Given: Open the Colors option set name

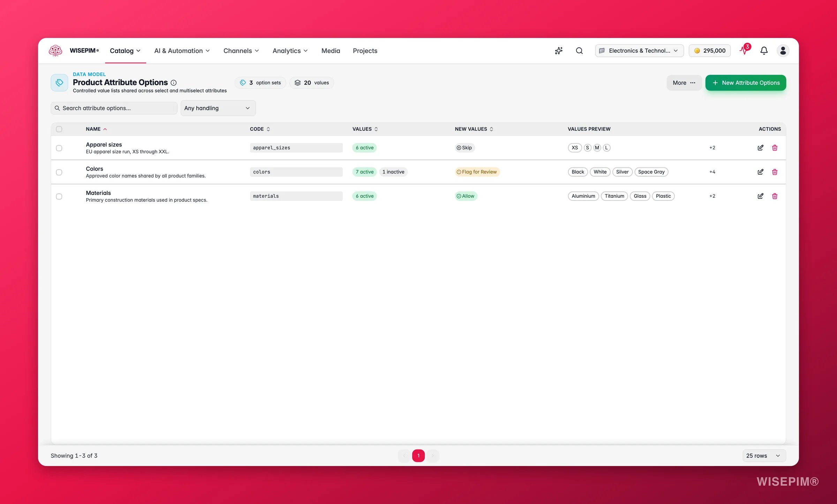Looking at the screenshot, I should coord(95,169).
